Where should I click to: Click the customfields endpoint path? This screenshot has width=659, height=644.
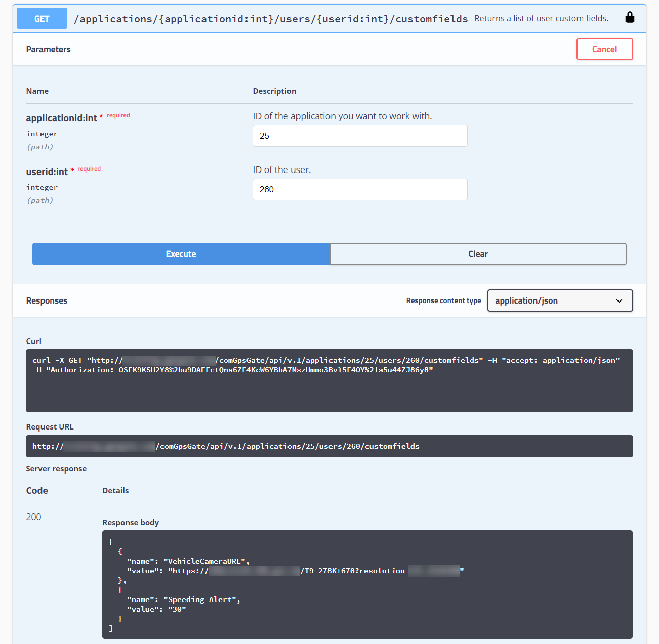[271, 19]
